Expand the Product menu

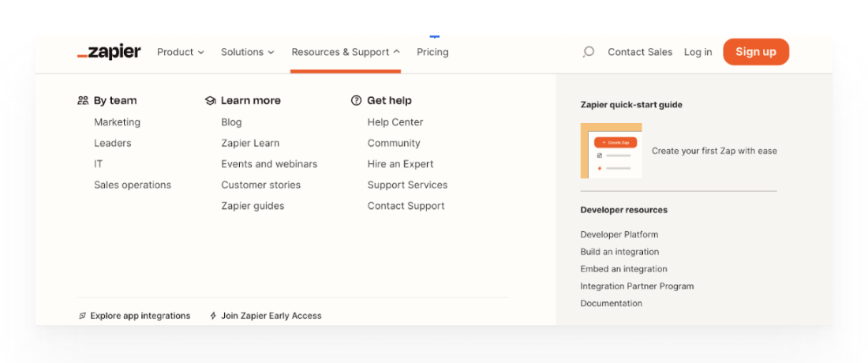click(181, 52)
